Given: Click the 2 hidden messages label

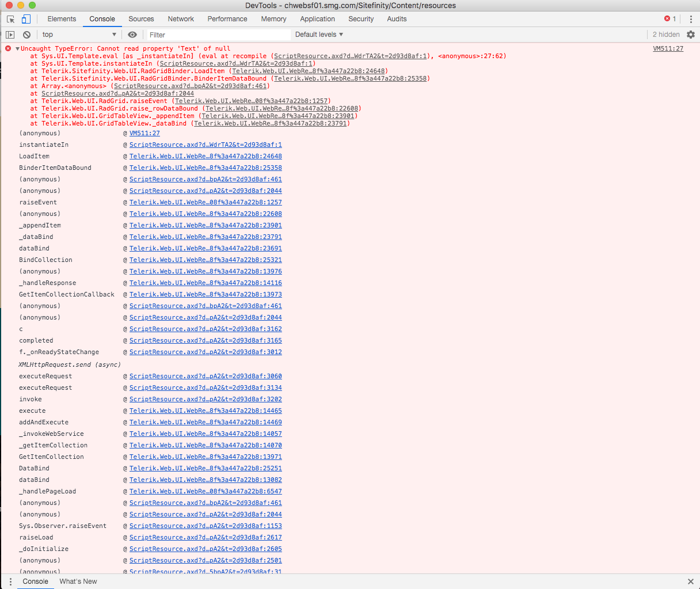Looking at the screenshot, I should 666,35.
